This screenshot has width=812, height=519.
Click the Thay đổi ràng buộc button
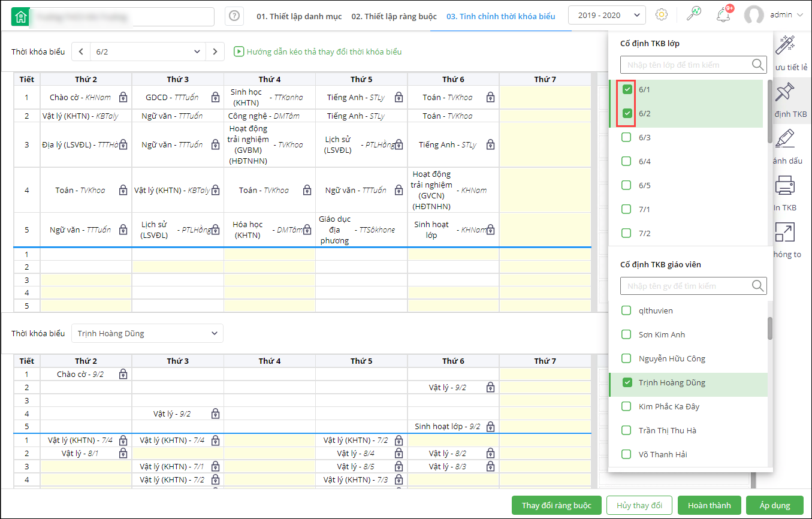tap(556, 505)
